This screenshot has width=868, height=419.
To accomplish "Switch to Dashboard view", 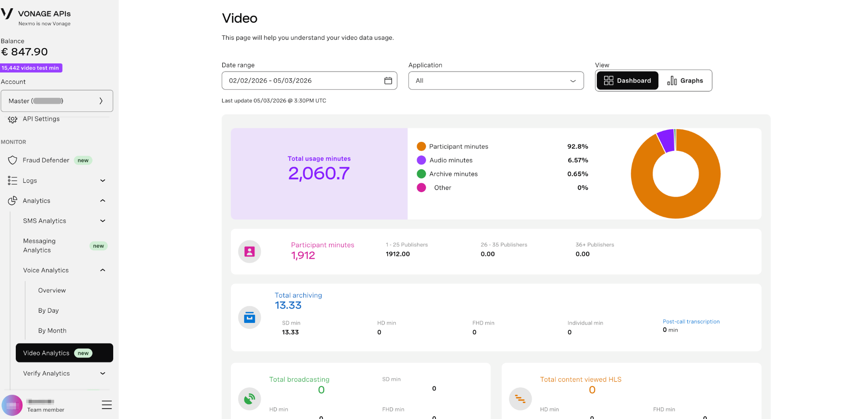I will (628, 81).
